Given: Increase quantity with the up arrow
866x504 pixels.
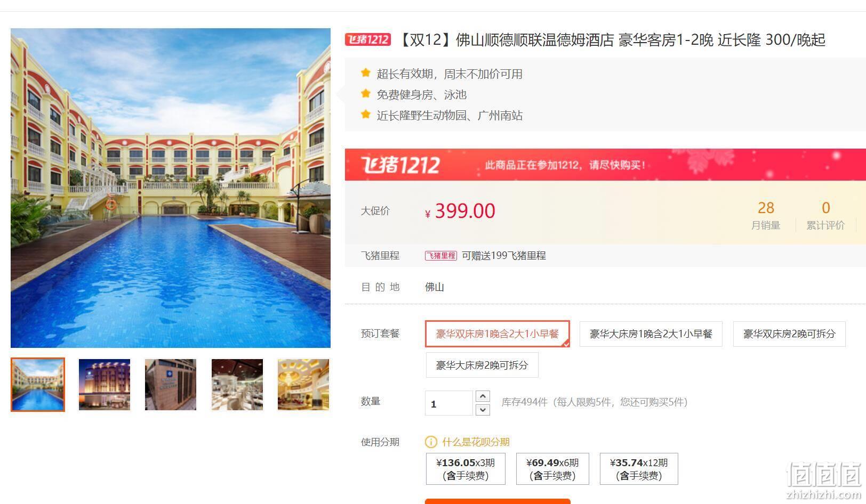Looking at the screenshot, I should point(482,396).
